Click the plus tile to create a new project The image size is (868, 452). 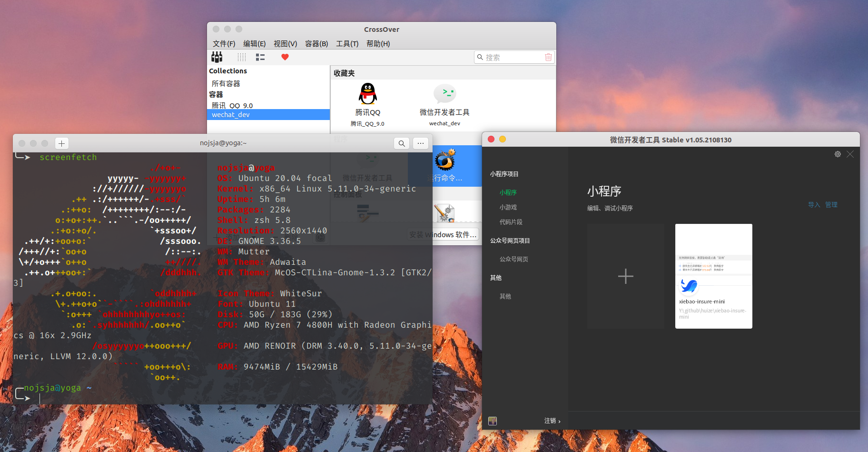[x=625, y=276]
